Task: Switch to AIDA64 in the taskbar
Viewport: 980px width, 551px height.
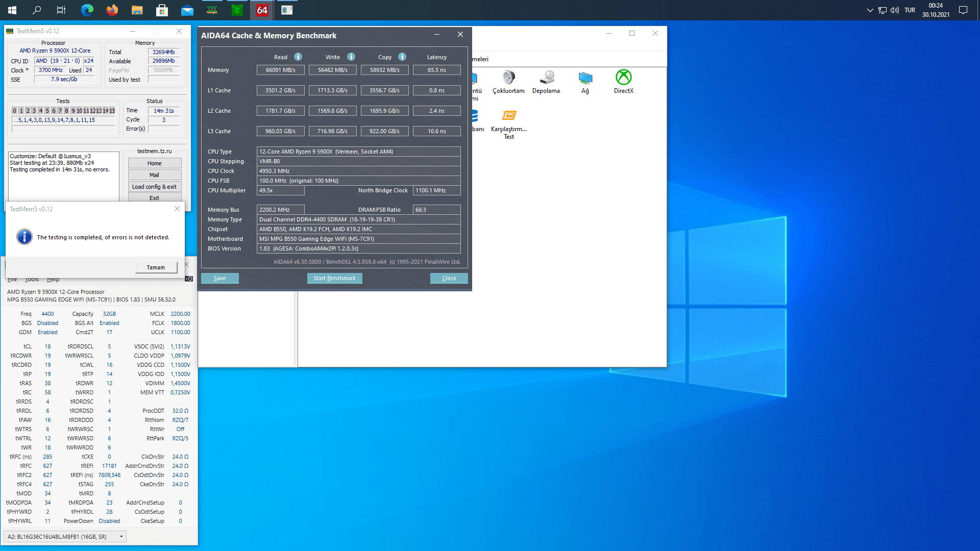Action: pos(262,10)
